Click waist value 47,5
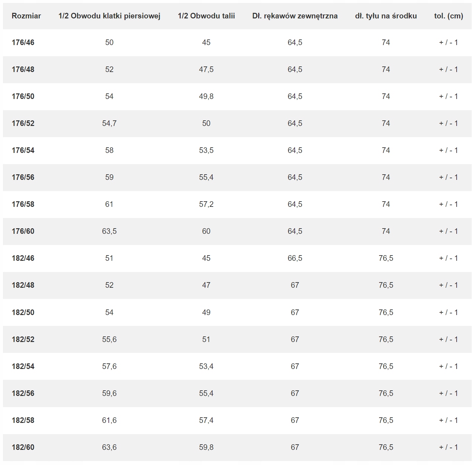 [x=206, y=69]
